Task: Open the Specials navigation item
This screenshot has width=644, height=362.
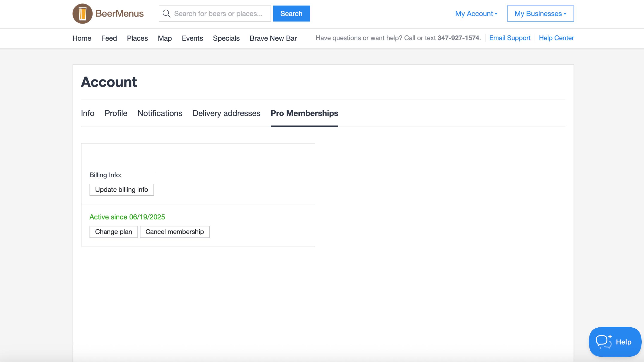Action: (226, 38)
